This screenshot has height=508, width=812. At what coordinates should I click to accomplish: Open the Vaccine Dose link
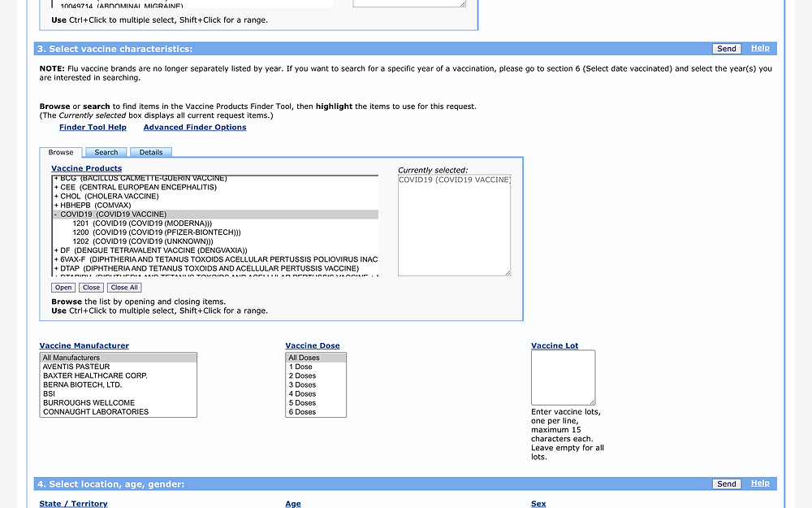(x=313, y=345)
